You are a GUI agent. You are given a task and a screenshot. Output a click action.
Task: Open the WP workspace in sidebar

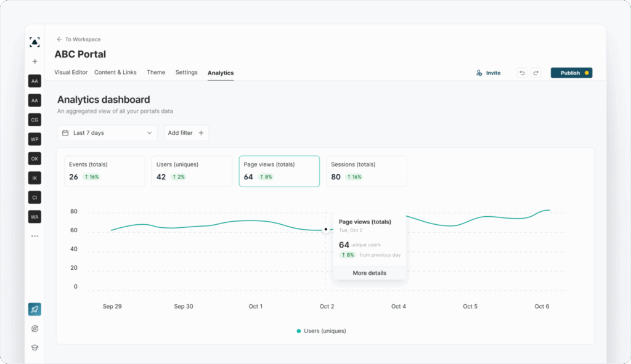click(x=35, y=139)
